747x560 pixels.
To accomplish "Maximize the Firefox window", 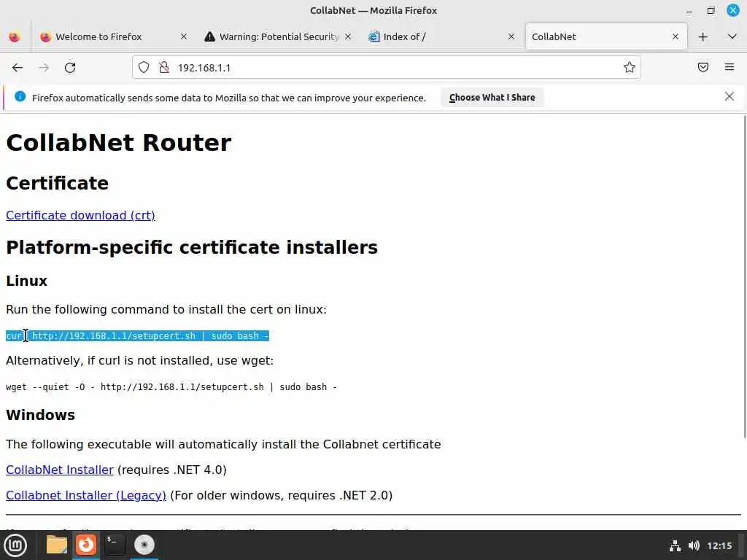I will point(711,10).
